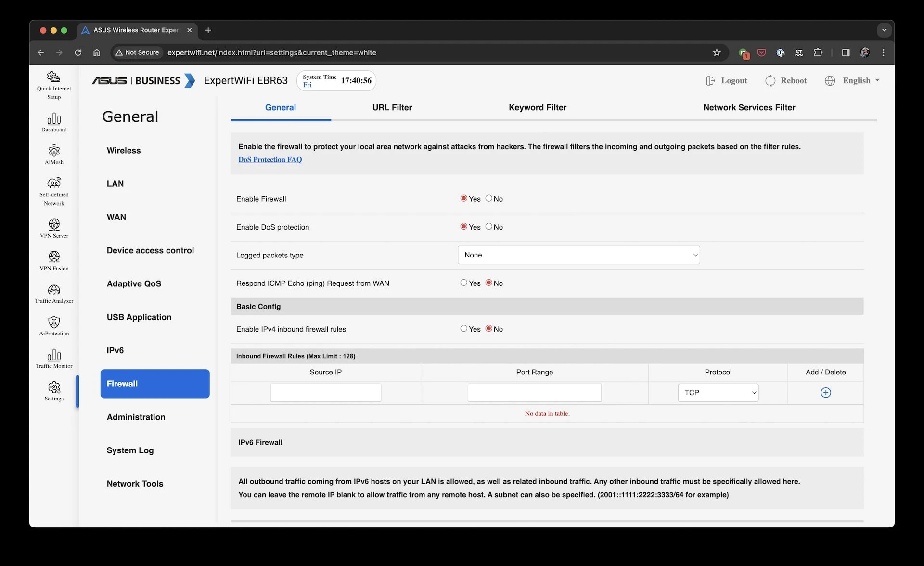Switch to the General tab
The width and height of the screenshot is (924, 566).
(281, 107)
